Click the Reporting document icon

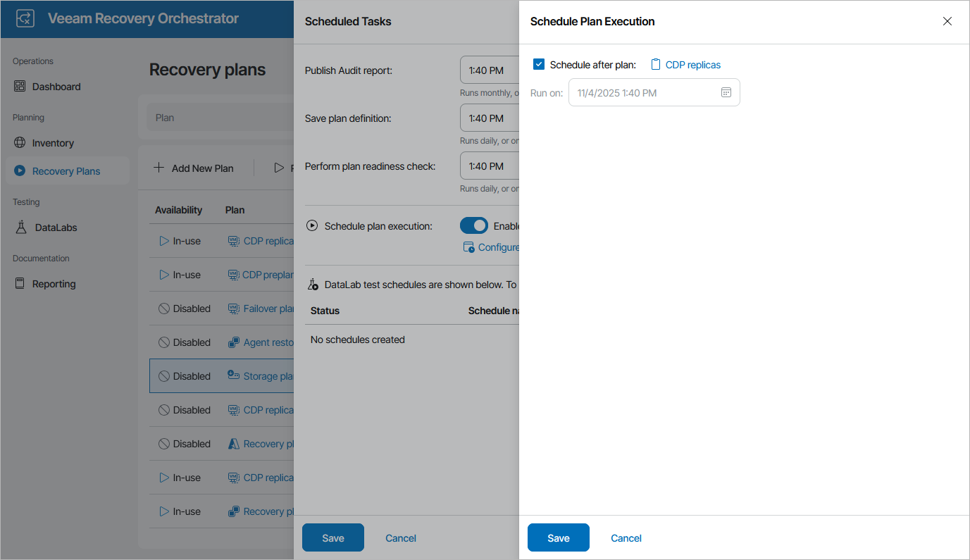(20, 284)
